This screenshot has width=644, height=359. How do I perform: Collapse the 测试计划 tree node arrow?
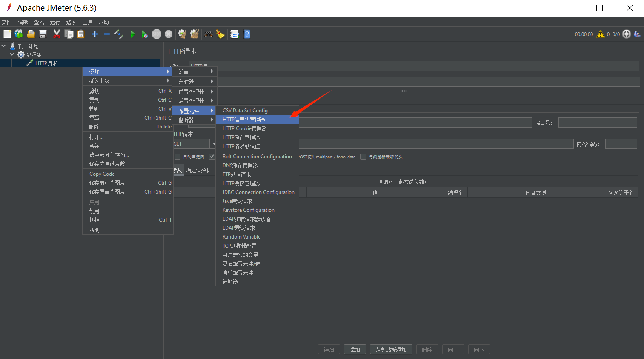coord(4,46)
